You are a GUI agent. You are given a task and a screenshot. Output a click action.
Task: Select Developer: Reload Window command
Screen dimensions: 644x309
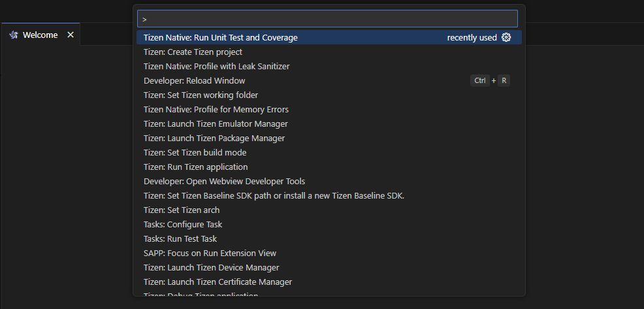point(195,81)
